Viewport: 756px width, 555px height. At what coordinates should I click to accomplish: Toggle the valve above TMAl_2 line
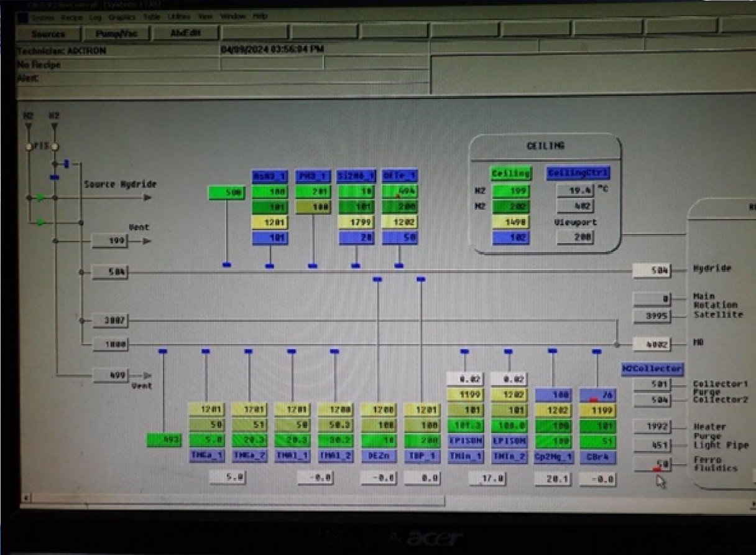[x=334, y=352]
